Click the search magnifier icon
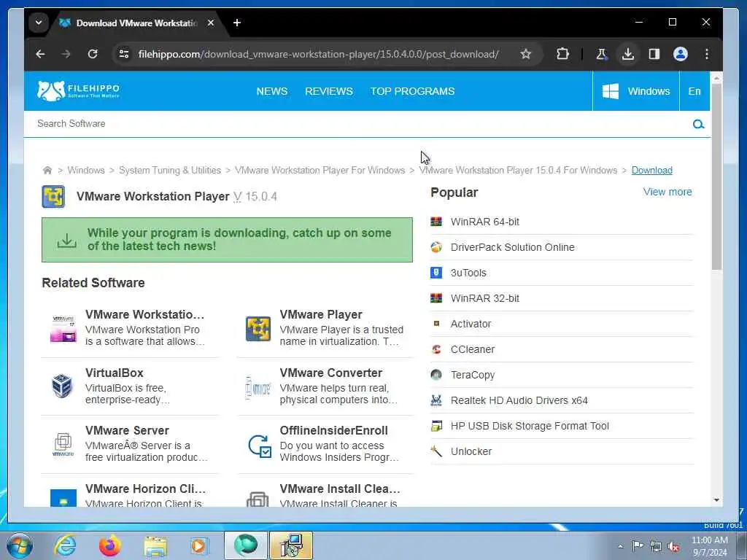 698,124
